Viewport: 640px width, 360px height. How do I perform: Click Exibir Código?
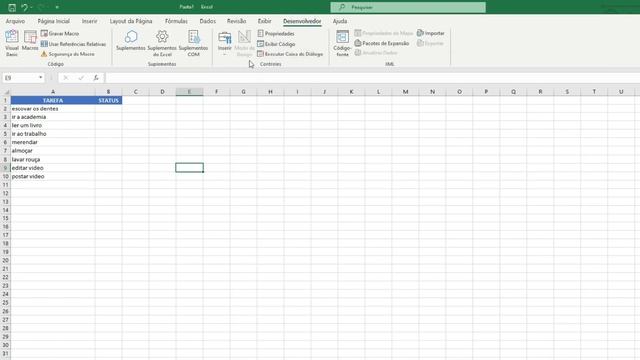tap(276, 44)
